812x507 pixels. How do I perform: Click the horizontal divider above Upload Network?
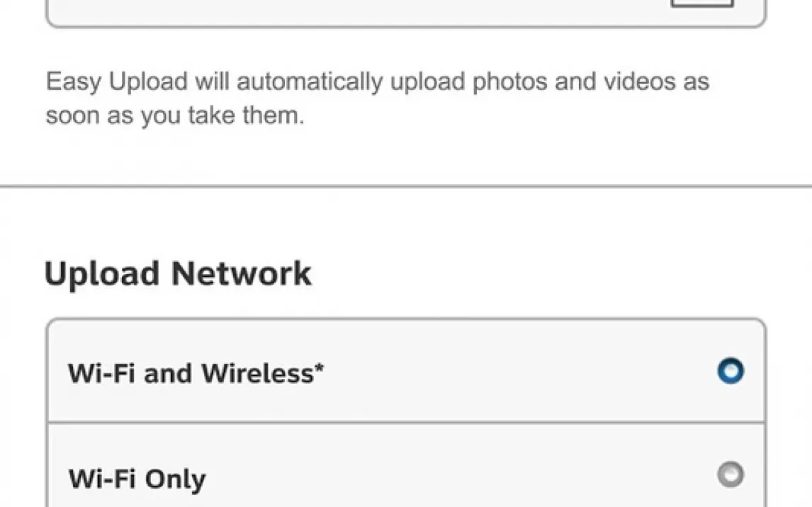(406, 186)
